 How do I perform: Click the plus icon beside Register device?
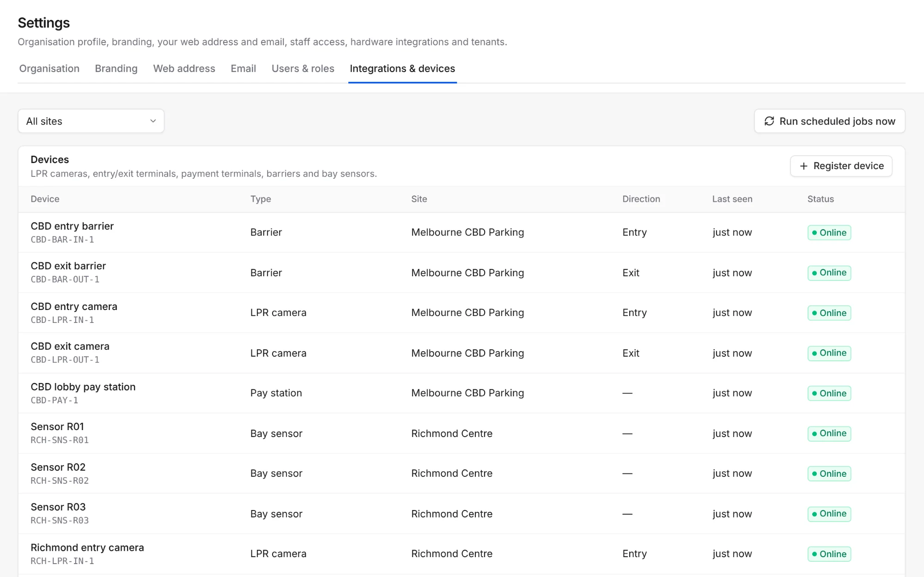point(803,166)
